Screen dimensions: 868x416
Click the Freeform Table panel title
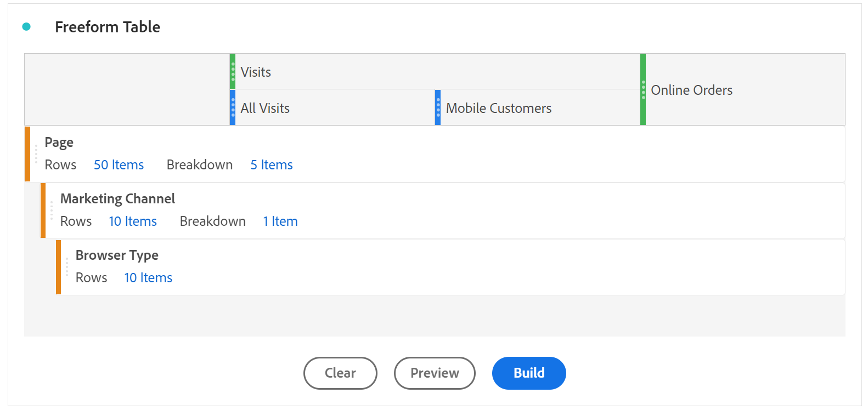pos(108,27)
